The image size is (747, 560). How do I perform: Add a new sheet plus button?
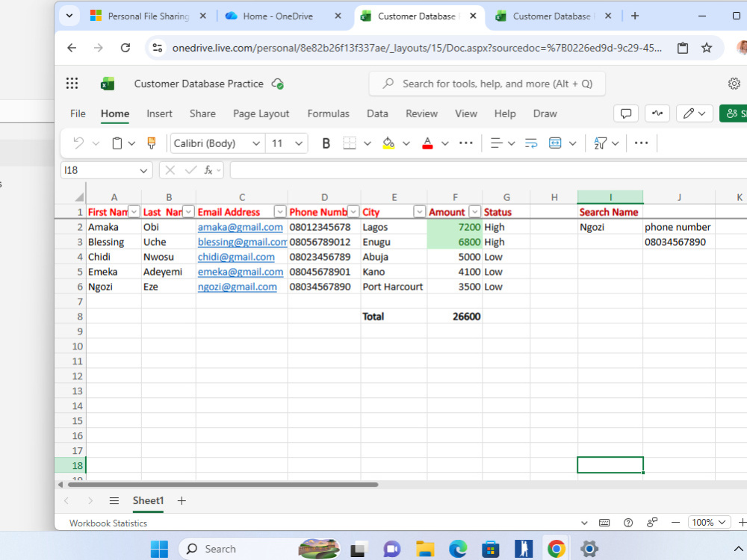pyautogui.click(x=182, y=501)
